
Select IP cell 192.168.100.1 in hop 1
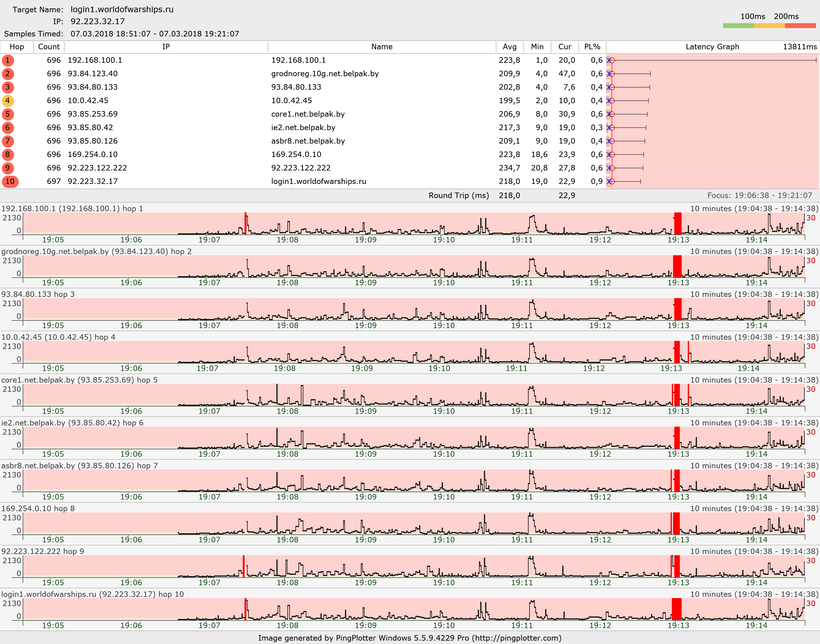click(x=95, y=60)
